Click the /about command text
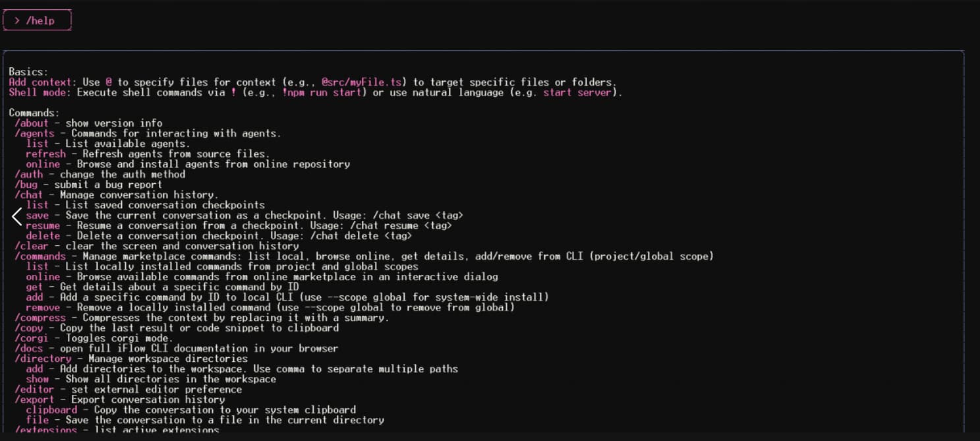The width and height of the screenshot is (980, 441). coord(32,123)
